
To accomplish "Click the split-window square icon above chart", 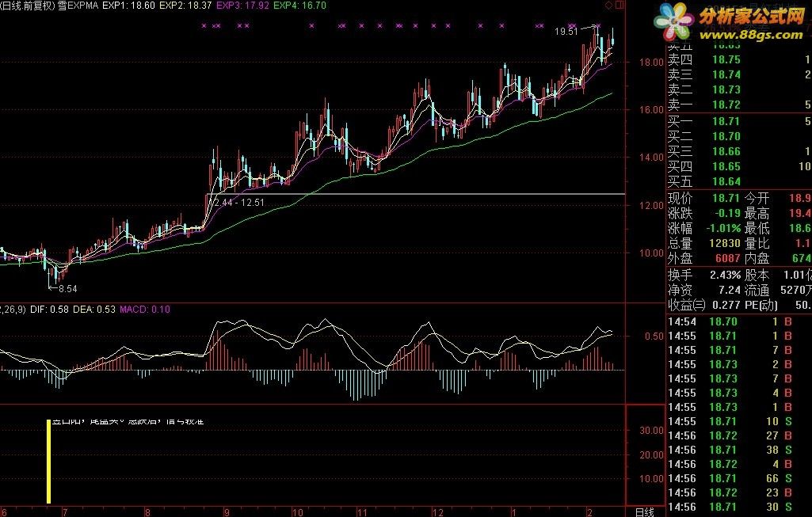I will point(619,6).
